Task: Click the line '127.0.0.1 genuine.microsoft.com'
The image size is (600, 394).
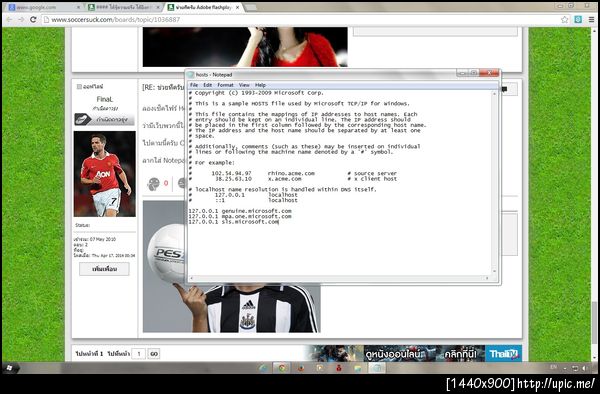Action: (240, 211)
